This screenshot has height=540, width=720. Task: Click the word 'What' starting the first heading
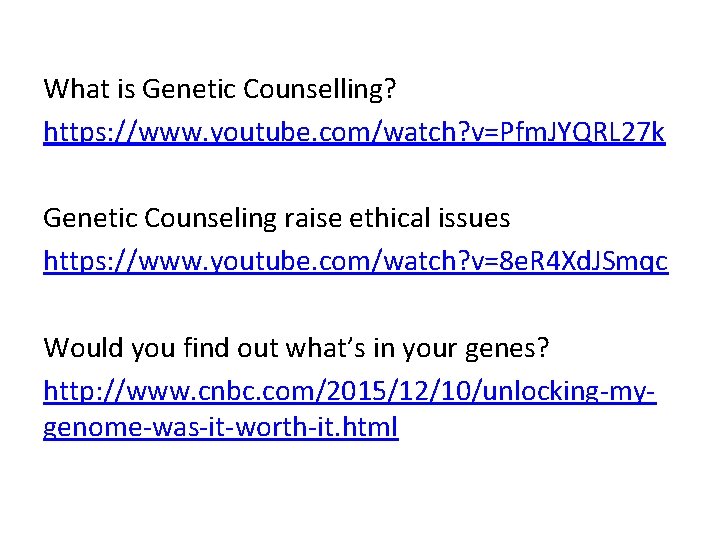click(77, 89)
